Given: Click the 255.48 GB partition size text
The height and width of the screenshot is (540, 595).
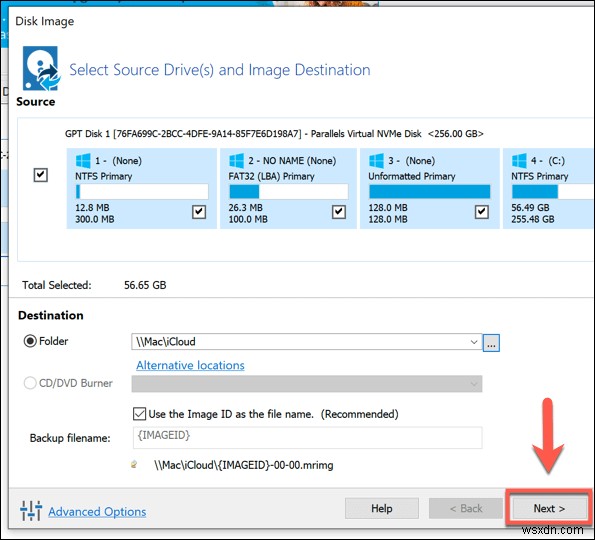Looking at the screenshot, I should point(532,219).
